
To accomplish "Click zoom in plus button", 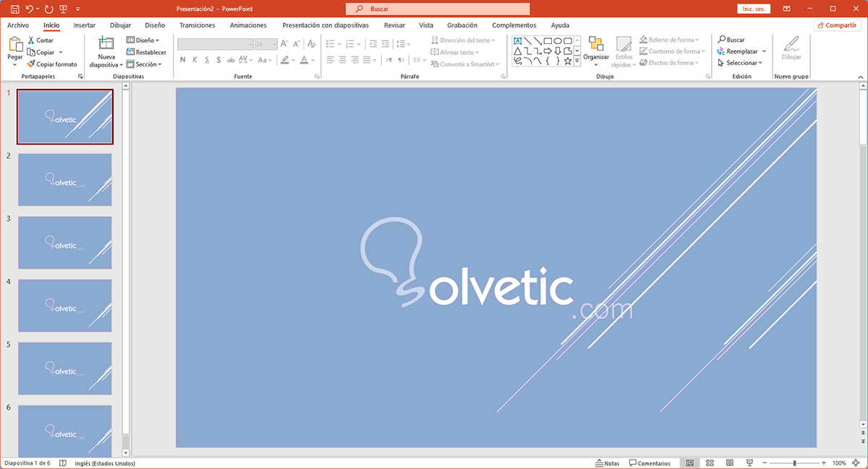I will (824, 463).
